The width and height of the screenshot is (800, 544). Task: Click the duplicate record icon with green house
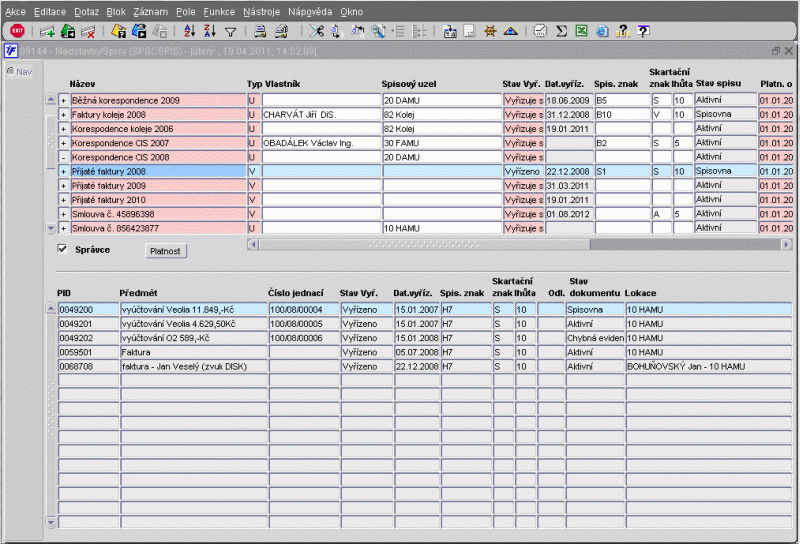coord(68,32)
